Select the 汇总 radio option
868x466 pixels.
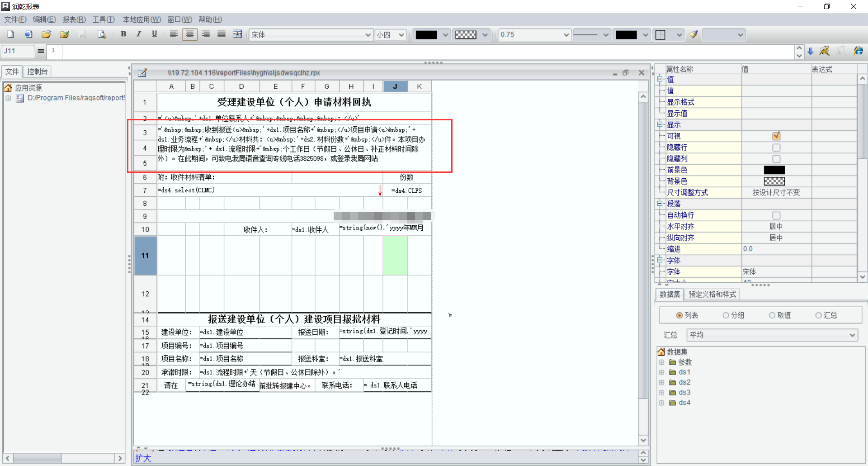818,315
